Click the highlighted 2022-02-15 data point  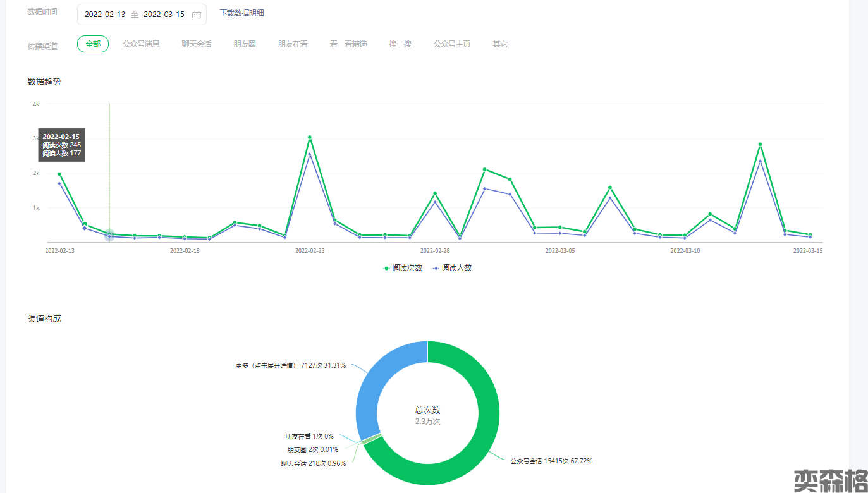tap(109, 234)
